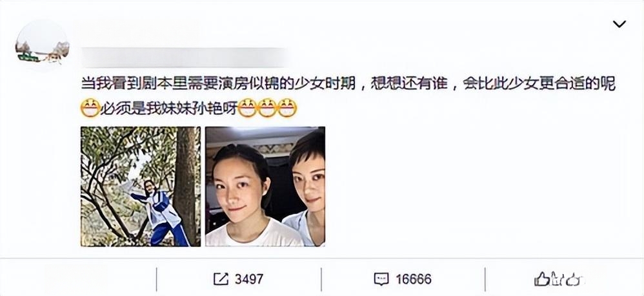Open the blurred username beside the avatar
This screenshot has height=296, width=644.
(185, 57)
